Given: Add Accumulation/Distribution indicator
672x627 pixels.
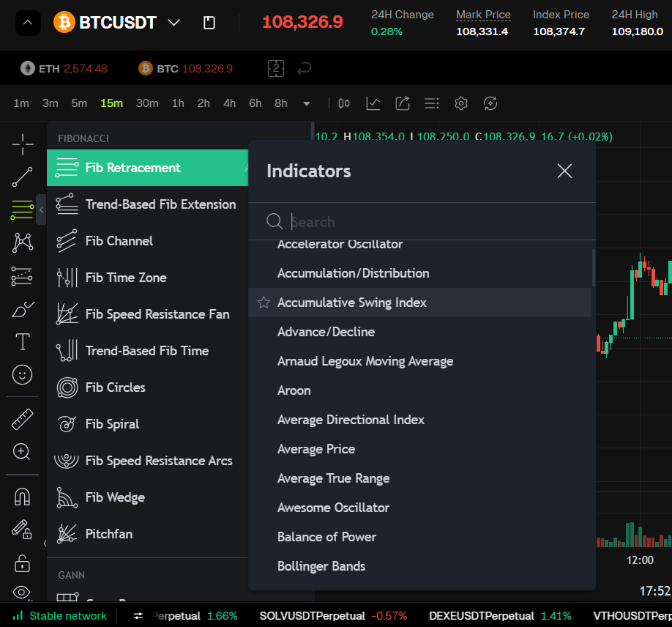Looking at the screenshot, I should tap(420, 273).
